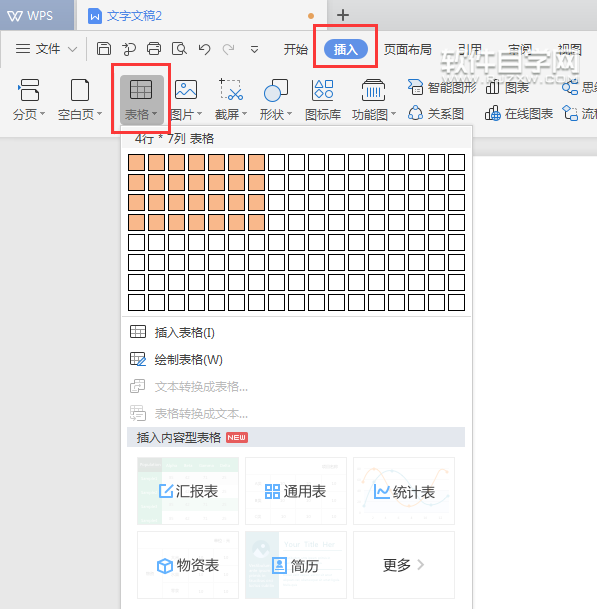Click 更多 to see more templates
Viewport: 597px width, 609px height.
click(404, 565)
